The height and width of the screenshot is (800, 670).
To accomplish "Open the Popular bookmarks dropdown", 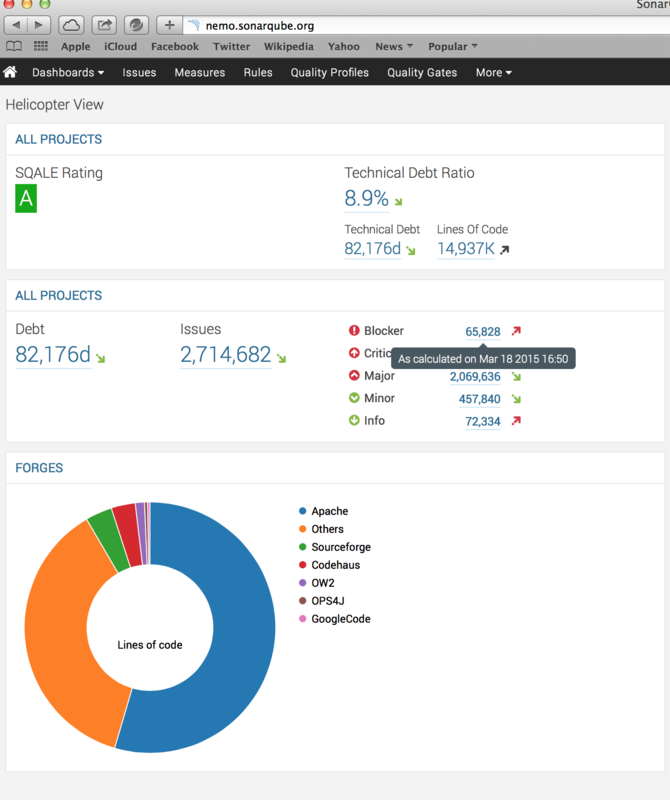I will click(x=453, y=46).
